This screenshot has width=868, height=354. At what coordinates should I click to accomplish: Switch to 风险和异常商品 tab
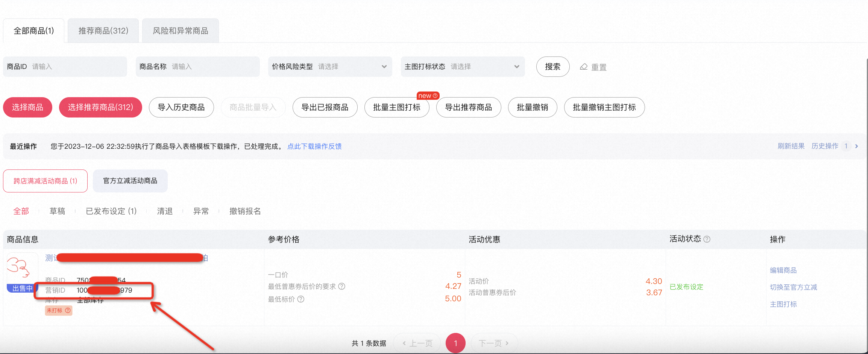coord(181,31)
